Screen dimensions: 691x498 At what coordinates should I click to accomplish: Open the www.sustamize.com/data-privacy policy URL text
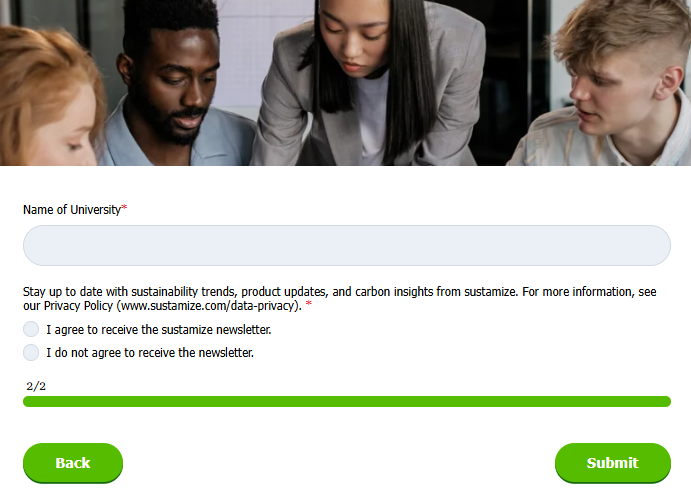pos(207,306)
